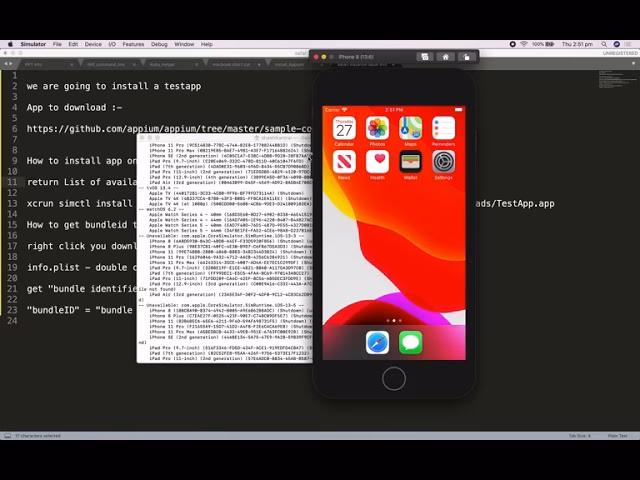640x480 pixels.
Task: Click the line 'we are going to install a testapp'
Action: (x=114, y=86)
